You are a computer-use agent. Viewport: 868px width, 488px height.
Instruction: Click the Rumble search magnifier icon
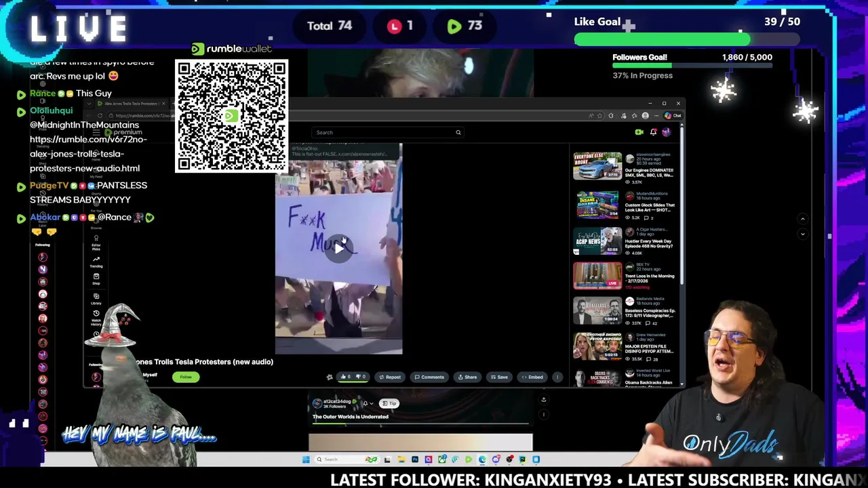(x=458, y=132)
